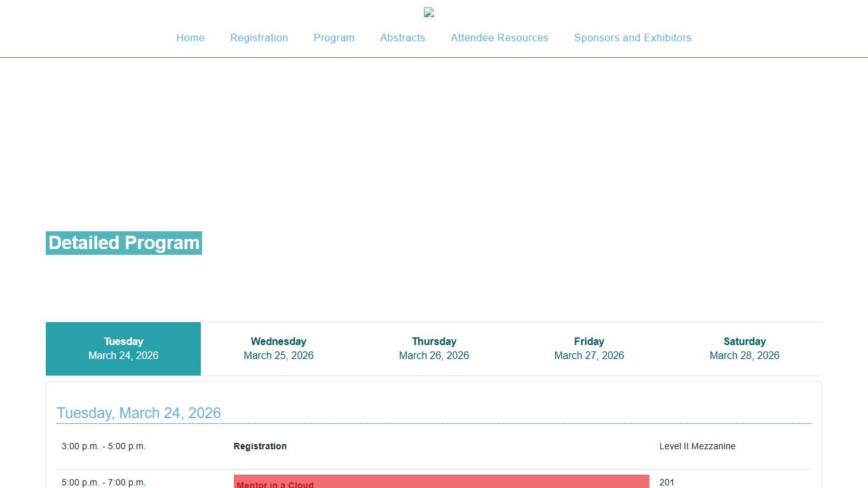This screenshot has width=868, height=488.
Task: Switch to the Thursday March 26 tab
Action: (x=434, y=348)
